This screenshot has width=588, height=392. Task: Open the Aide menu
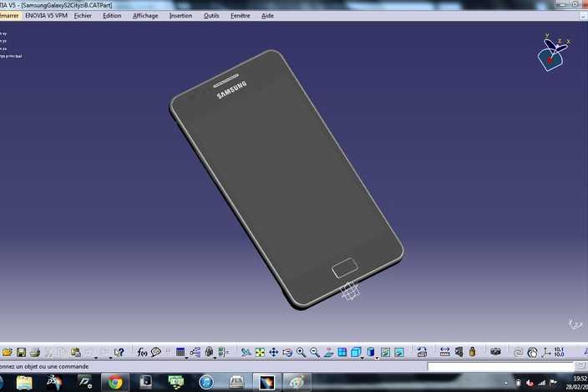[x=267, y=16]
